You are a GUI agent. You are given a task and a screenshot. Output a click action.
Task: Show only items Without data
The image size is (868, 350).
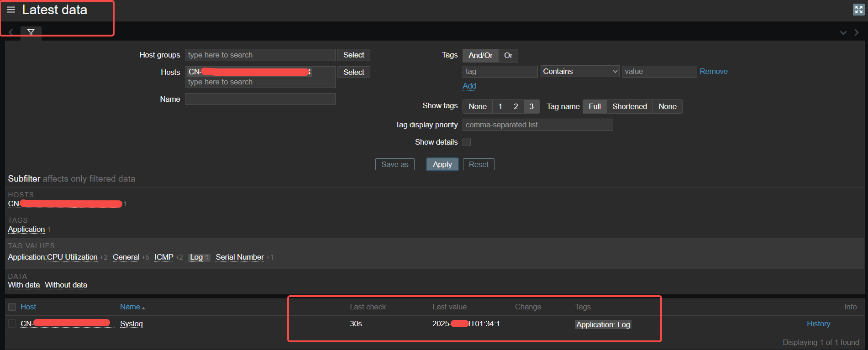tap(66, 285)
